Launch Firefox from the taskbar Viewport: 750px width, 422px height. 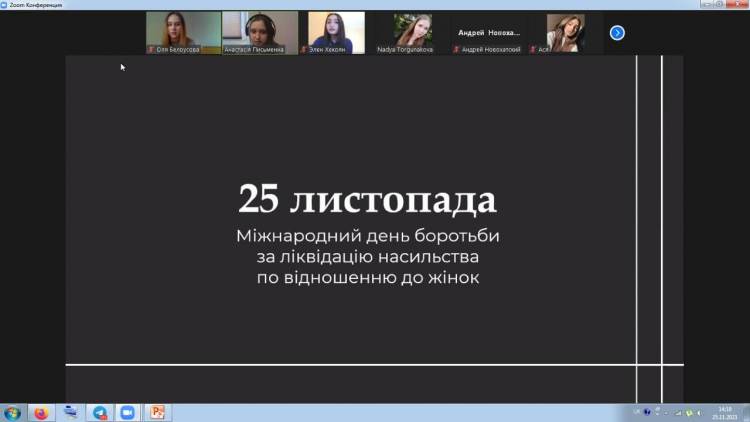click(x=41, y=412)
